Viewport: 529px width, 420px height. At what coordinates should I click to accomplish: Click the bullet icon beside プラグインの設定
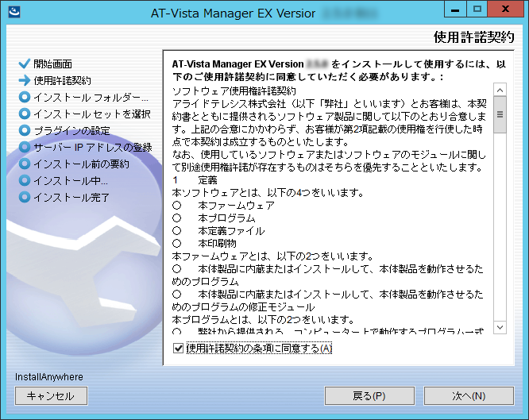coord(24,130)
